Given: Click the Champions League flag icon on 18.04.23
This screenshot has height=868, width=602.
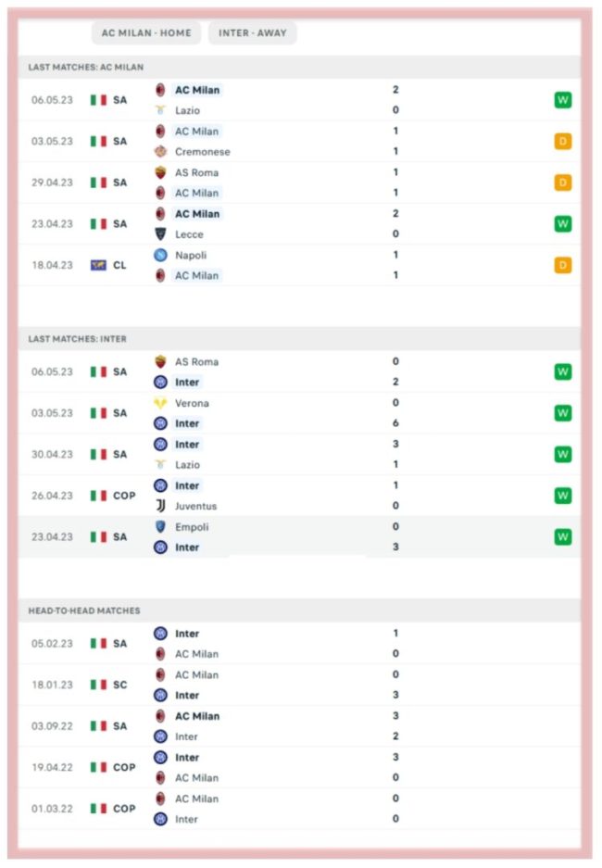Looking at the screenshot, I should point(98,265).
